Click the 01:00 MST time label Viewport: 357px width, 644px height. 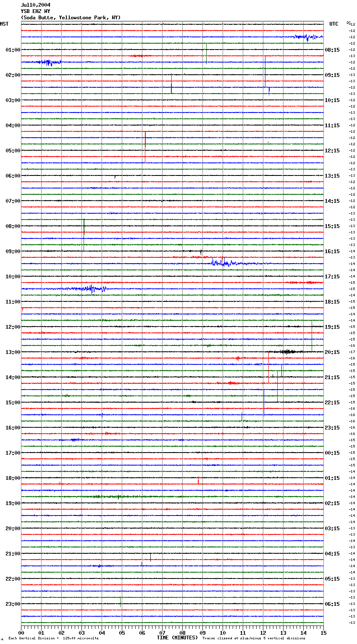point(13,50)
